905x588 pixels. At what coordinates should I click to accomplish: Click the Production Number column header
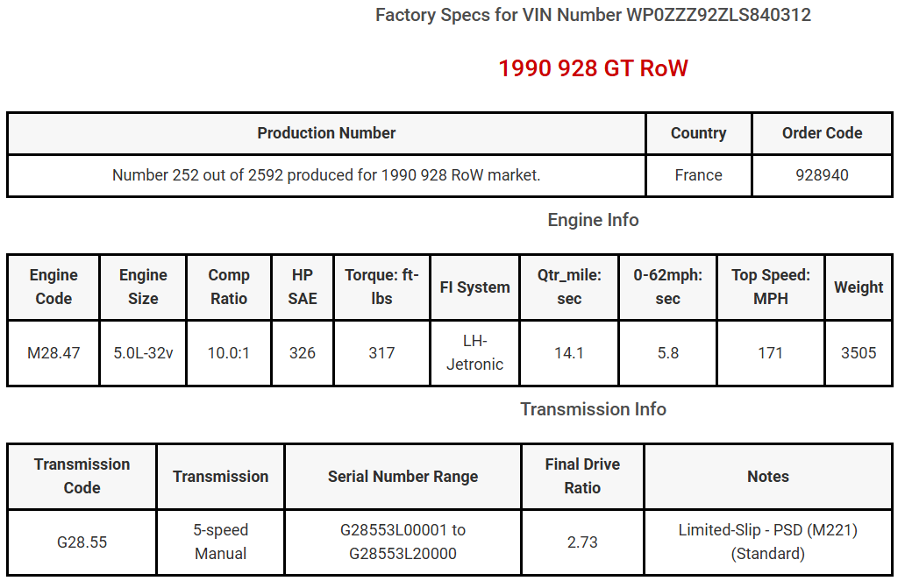pos(326,133)
